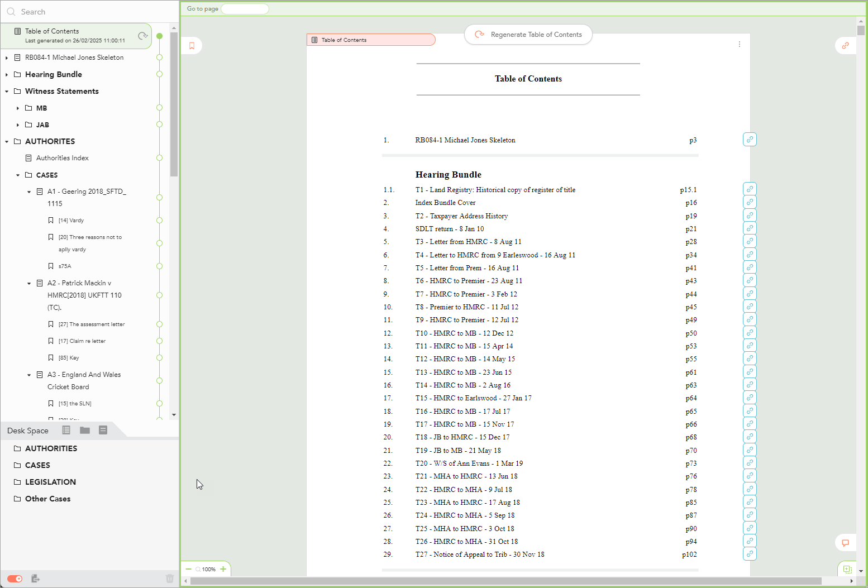This screenshot has width=868, height=588.
Task: Click link icon for T10 HMRC to MB row
Action: point(750,332)
